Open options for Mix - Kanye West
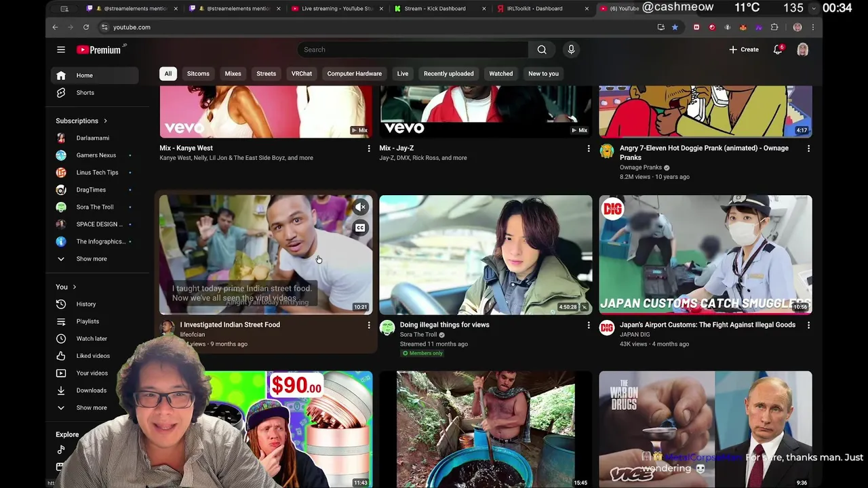The image size is (868, 488). (369, 148)
